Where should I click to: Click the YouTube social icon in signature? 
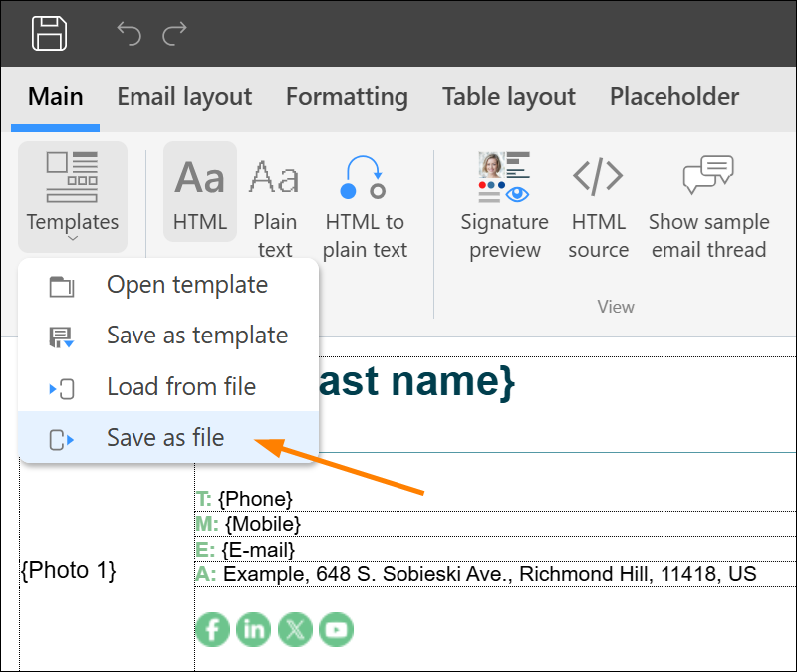(x=336, y=630)
